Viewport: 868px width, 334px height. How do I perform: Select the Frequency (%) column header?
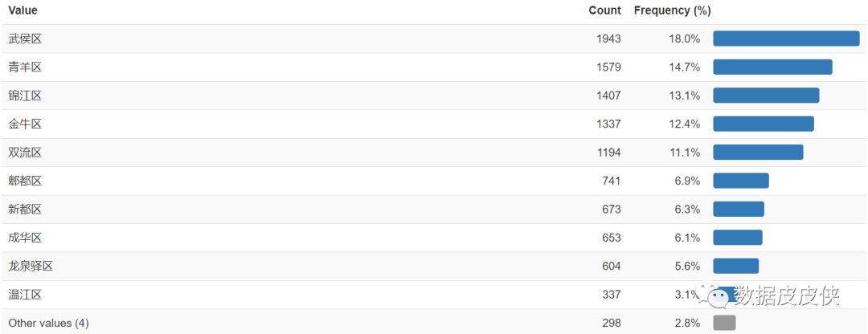tap(672, 10)
